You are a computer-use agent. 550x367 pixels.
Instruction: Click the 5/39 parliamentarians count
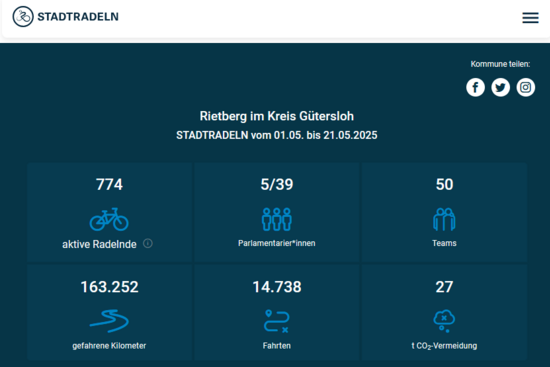tap(277, 184)
